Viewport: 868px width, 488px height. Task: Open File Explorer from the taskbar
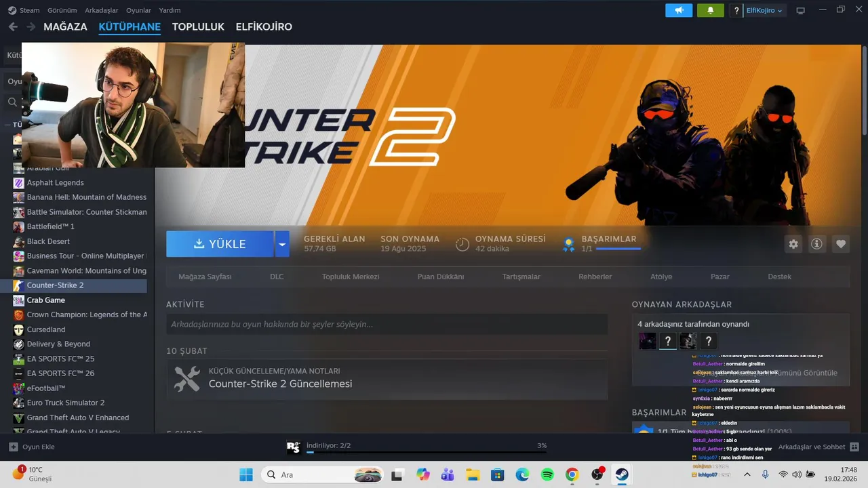pyautogui.click(x=473, y=474)
